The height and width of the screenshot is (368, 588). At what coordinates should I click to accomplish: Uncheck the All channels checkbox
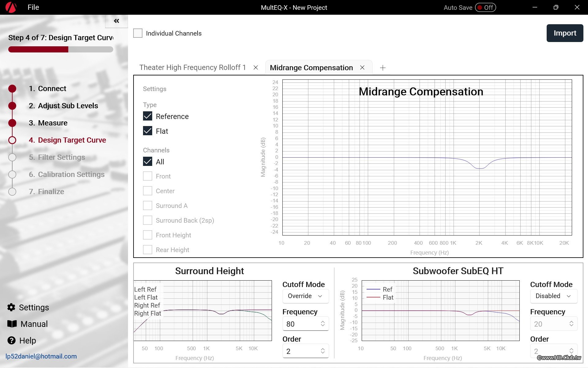click(148, 162)
